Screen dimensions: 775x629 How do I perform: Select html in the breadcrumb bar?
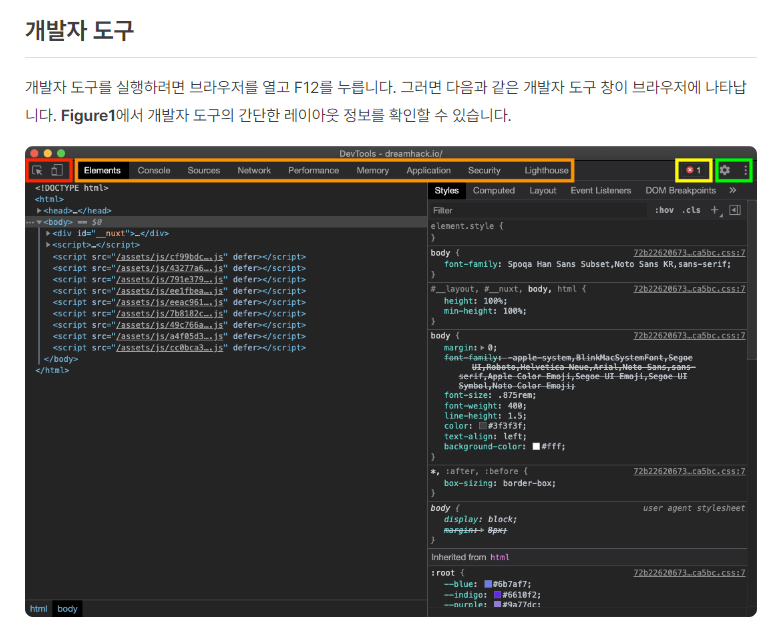pyautogui.click(x=39, y=609)
